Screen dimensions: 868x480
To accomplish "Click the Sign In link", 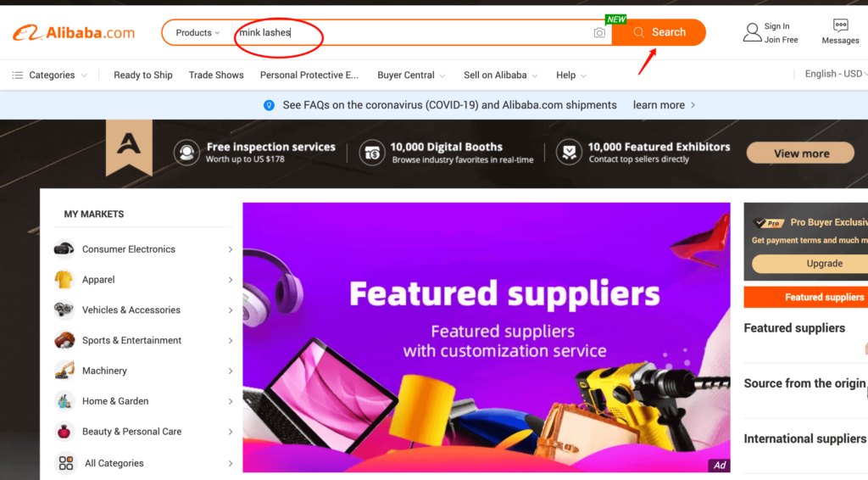I will [x=776, y=26].
